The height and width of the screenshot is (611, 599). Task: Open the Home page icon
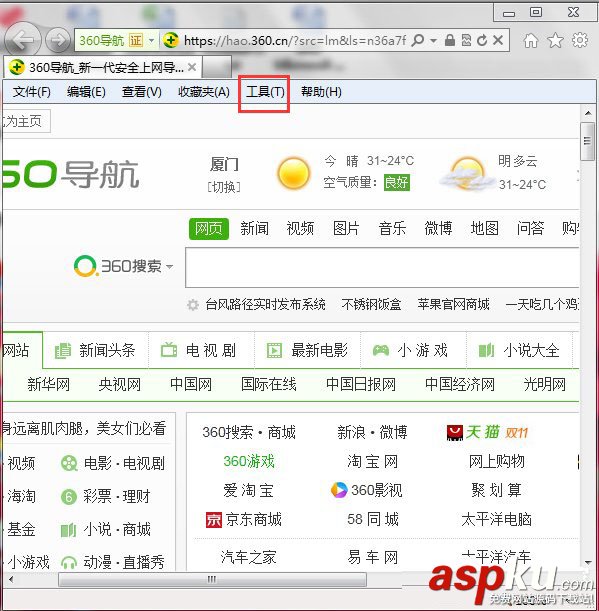click(531, 40)
